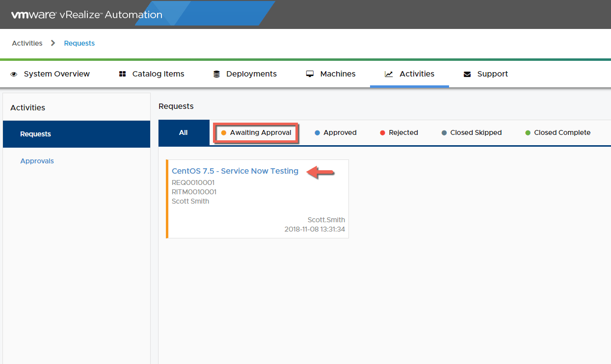
Task: Show Closed Complete requests
Action: tap(558, 132)
